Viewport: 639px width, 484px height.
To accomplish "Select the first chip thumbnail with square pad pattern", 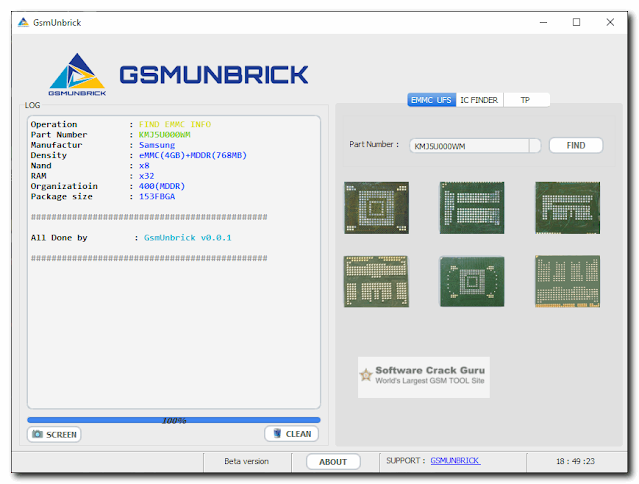I will [376, 208].
